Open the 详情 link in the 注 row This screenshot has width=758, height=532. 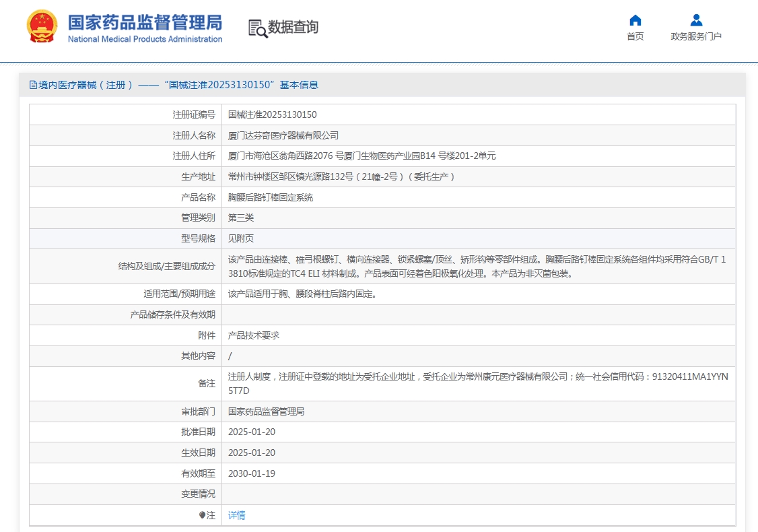coord(236,516)
